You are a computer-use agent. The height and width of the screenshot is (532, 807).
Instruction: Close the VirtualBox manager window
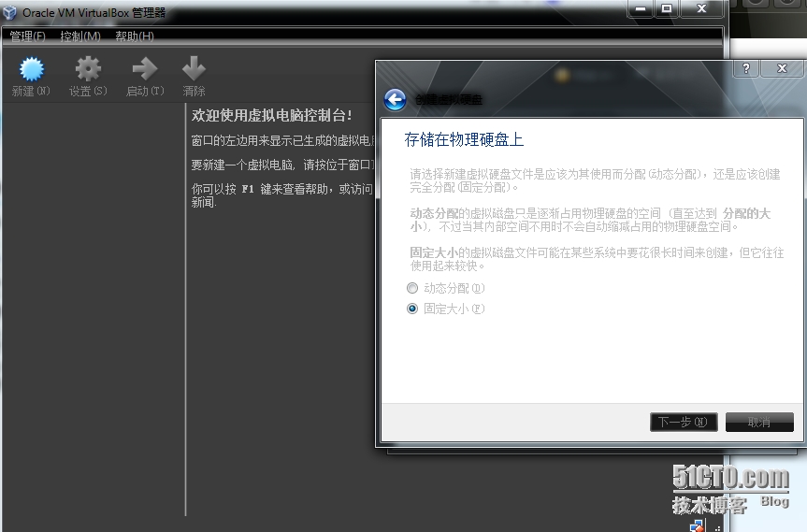pos(701,8)
